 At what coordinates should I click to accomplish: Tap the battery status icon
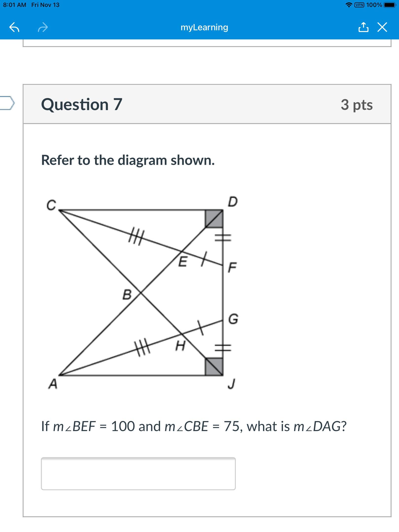pos(390,5)
